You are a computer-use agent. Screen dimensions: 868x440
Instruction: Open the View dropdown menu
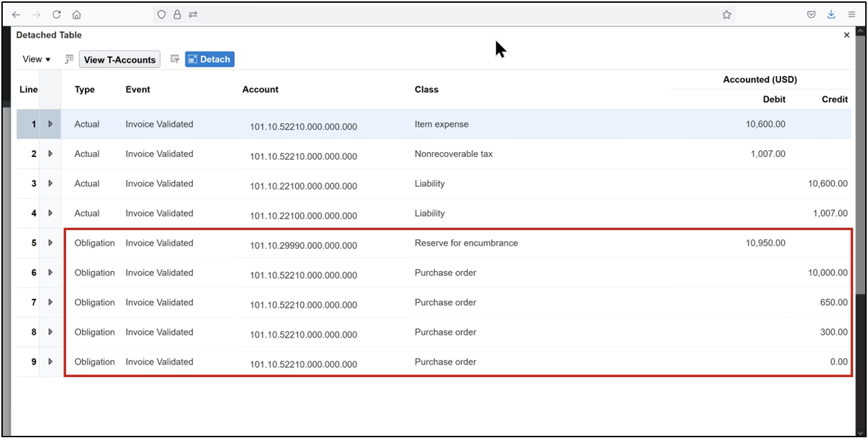coord(36,59)
